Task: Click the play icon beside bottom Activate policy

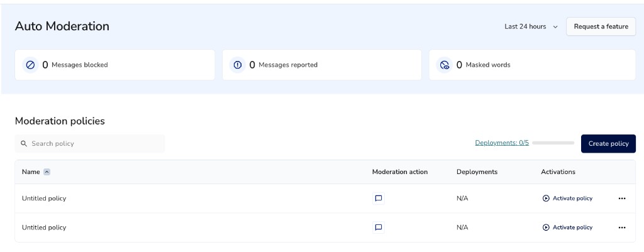Action: tap(546, 227)
